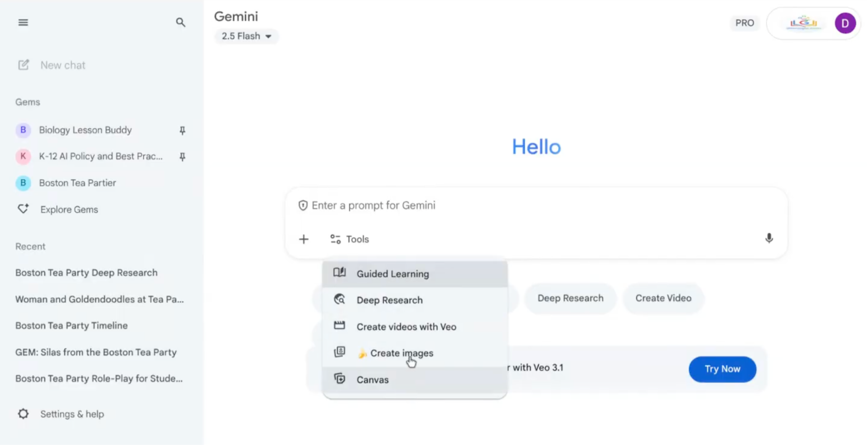Unpin the K-12 AI Policy gem
Viewport: 868px width, 445px height.
(x=182, y=157)
